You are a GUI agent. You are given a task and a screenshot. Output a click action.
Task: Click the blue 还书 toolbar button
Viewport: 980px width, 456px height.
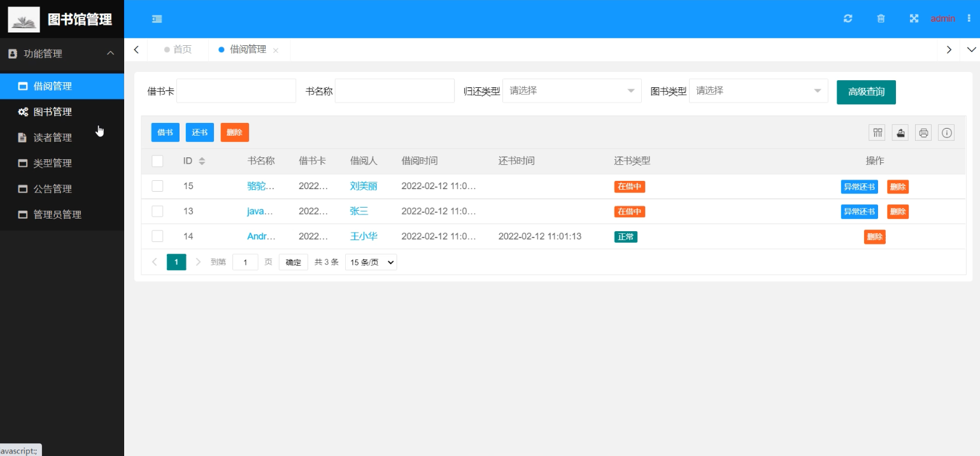pos(200,132)
